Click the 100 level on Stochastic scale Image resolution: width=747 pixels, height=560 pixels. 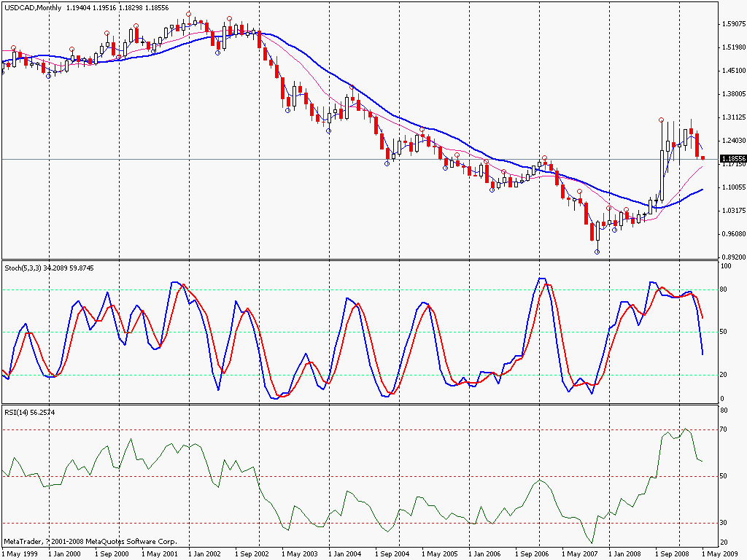pos(726,266)
